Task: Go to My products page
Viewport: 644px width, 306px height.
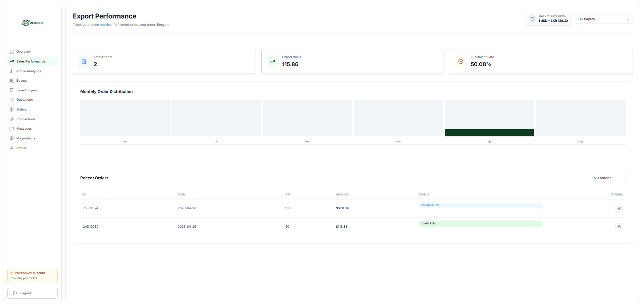Action: pyautogui.click(x=33, y=138)
